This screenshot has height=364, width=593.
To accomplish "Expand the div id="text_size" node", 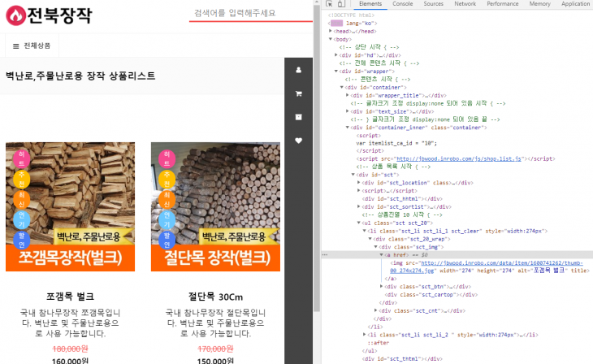I will [x=348, y=111].
